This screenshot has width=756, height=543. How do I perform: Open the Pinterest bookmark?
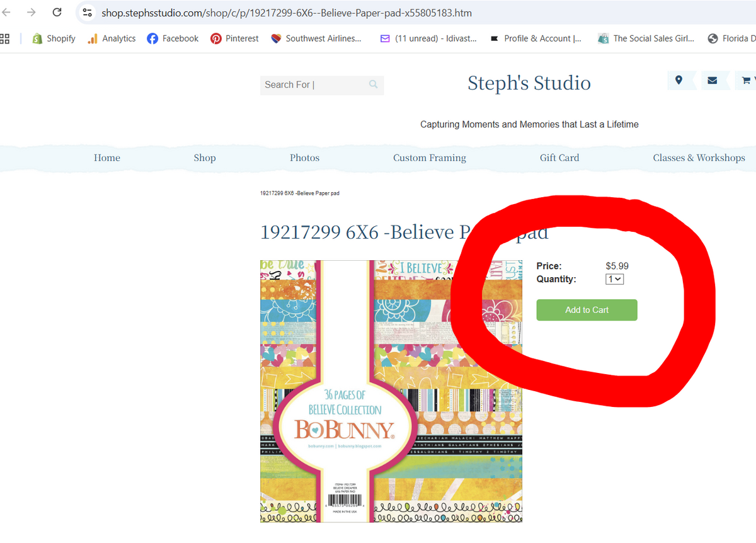234,38
